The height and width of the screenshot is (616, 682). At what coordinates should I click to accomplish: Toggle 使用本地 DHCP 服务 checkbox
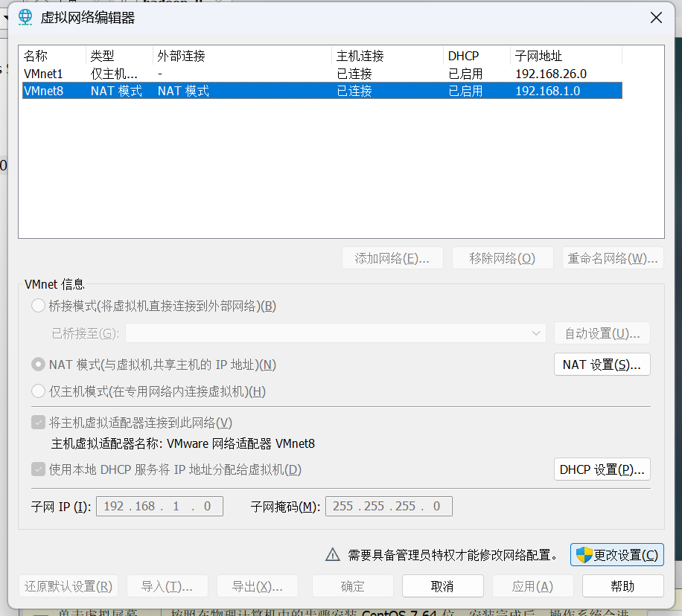tap(38, 469)
